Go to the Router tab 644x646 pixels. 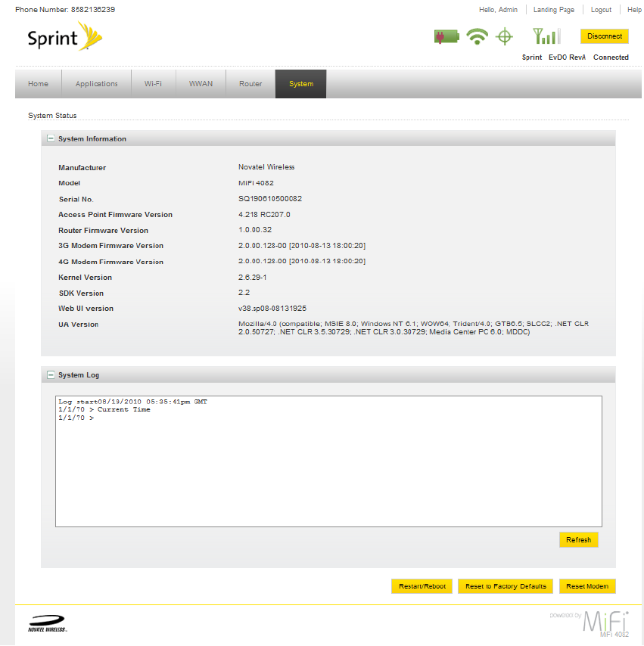[250, 84]
